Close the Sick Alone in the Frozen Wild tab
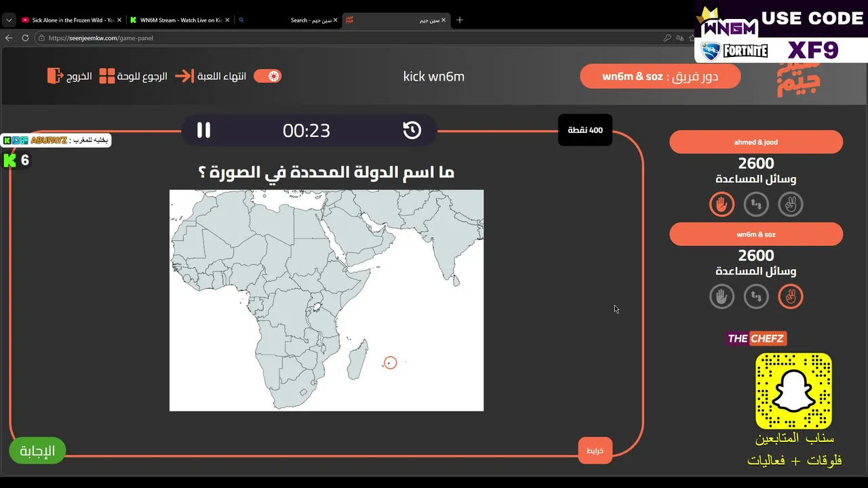The image size is (868, 488). point(119,20)
